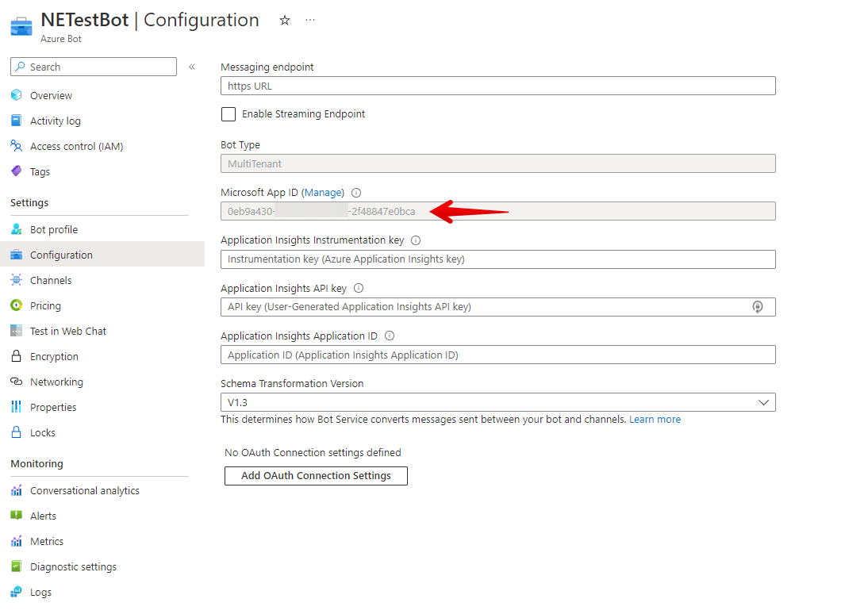Open the more options ellipsis in header
Viewport: 868px width, 614px height.
[310, 20]
